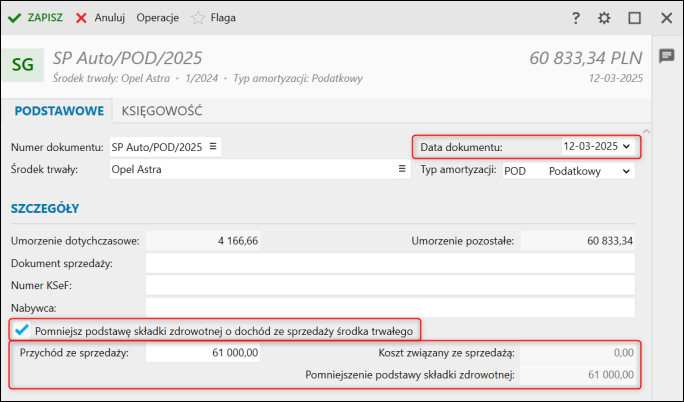The image size is (684, 402).
Task: Click the Dokument sprzedaży input field
Action: click(x=390, y=263)
